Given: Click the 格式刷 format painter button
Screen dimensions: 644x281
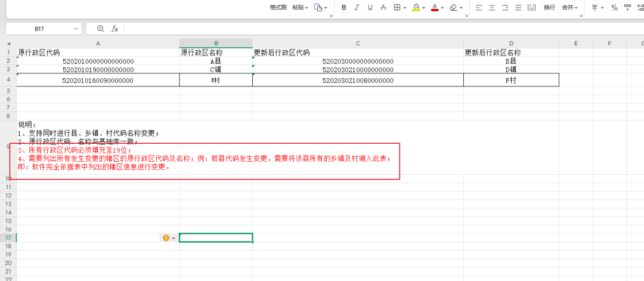Looking at the screenshot, I should click(x=278, y=8).
